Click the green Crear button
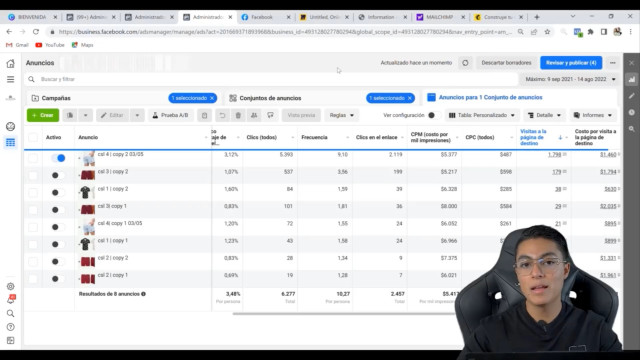Screen dimensions: 640x360 click(43, 116)
